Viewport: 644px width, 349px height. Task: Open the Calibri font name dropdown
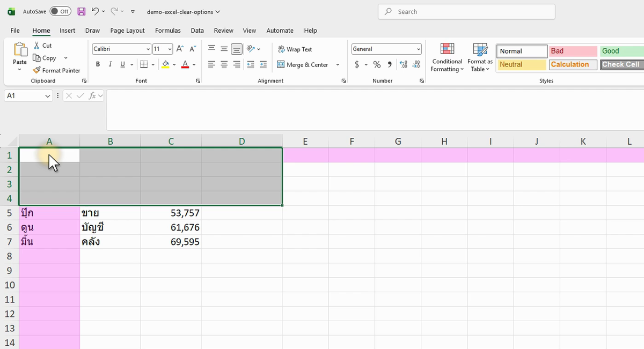pos(148,49)
